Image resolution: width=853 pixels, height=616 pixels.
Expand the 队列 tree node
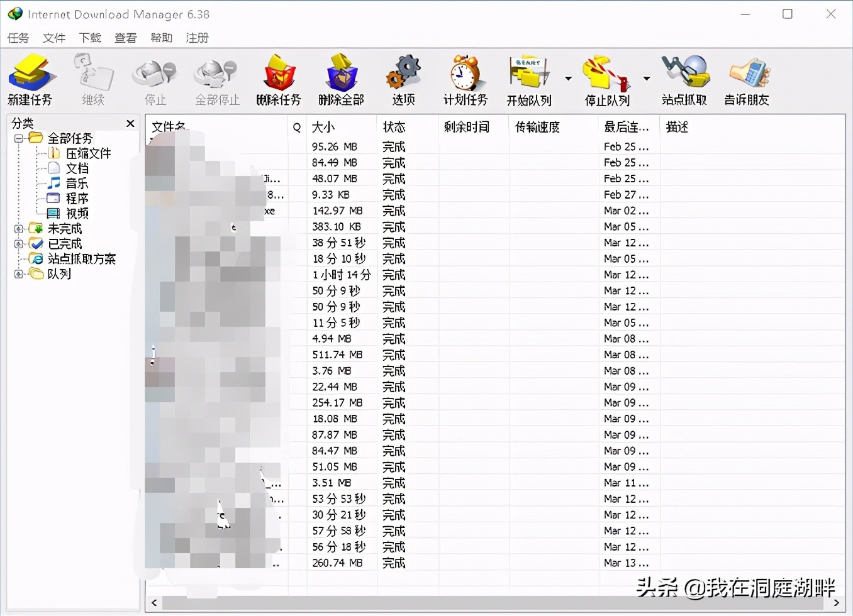click(x=19, y=274)
